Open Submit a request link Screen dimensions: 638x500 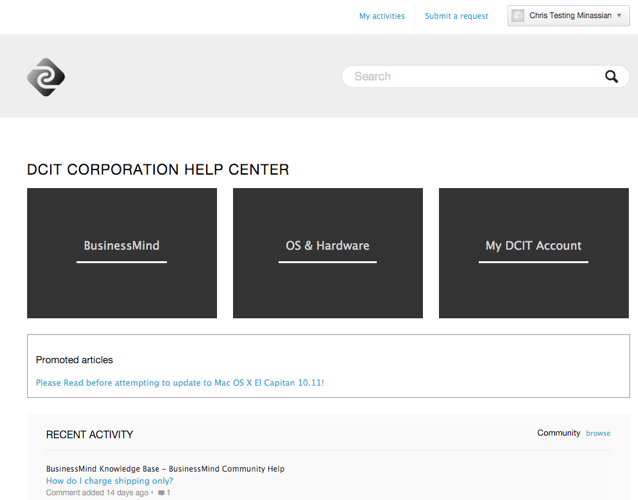click(456, 16)
